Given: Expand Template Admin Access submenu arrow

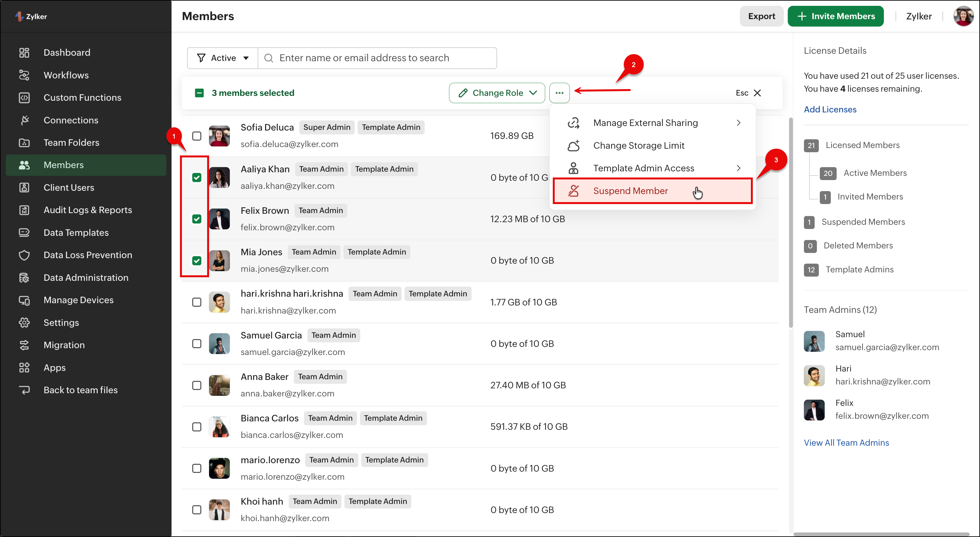Looking at the screenshot, I should (x=739, y=168).
